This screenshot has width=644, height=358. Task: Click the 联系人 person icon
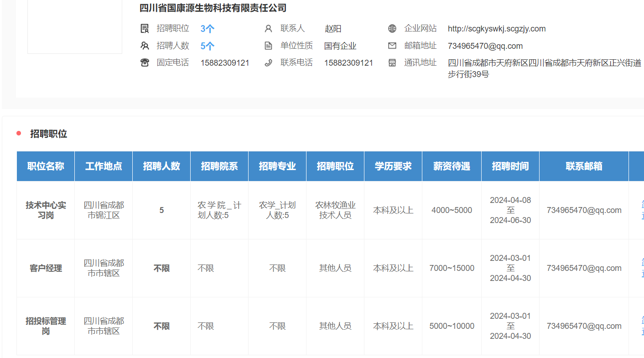268,29
